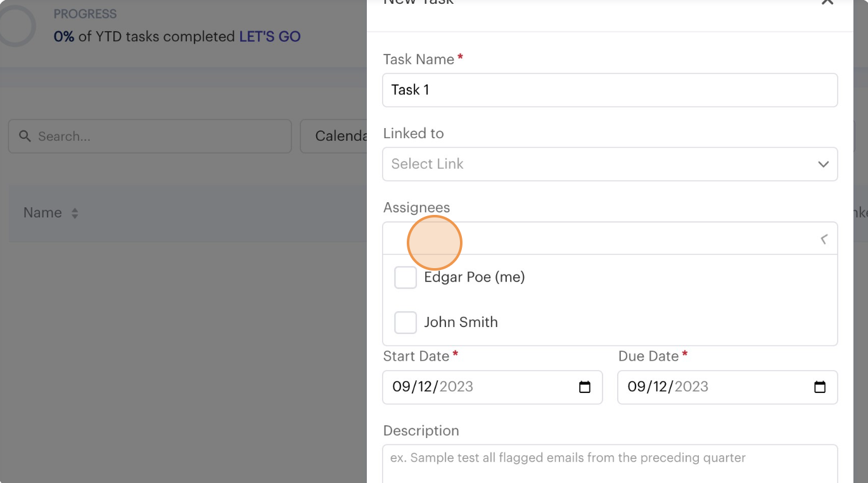Select John Smith from assignee list
The image size is (868, 483).
coord(461,323)
